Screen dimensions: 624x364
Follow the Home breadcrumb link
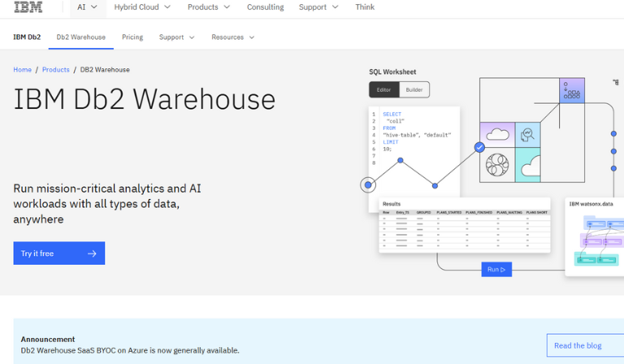pyautogui.click(x=22, y=70)
